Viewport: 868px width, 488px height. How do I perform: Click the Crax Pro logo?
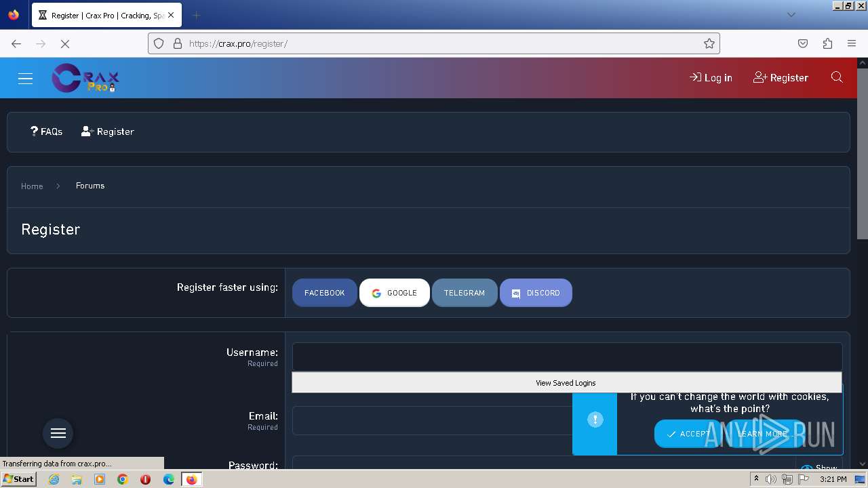pos(85,78)
